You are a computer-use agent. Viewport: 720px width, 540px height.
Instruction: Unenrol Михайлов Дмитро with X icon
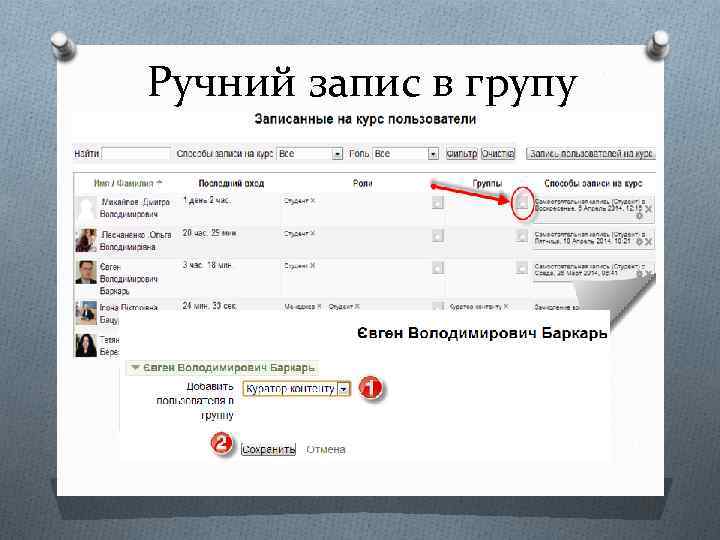[x=648, y=209]
